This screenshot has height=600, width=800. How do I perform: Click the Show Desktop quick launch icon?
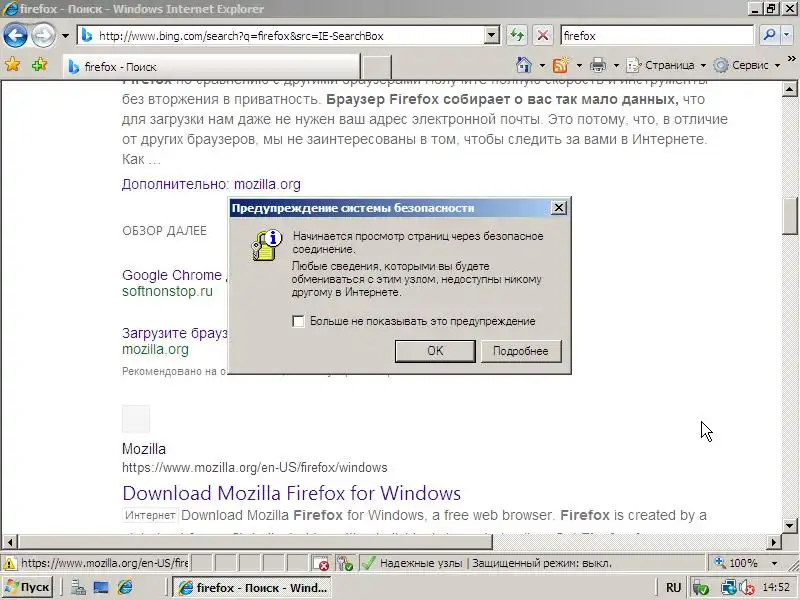click(x=101, y=588)
